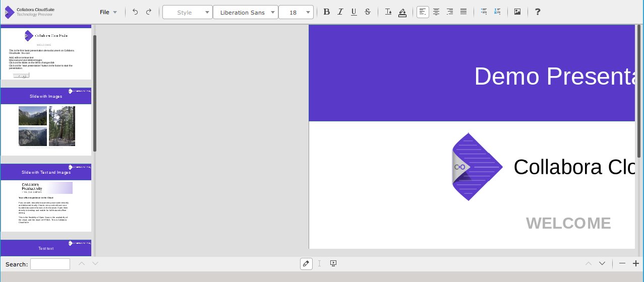Align text left
The height and width of the screenshot is (282, 644).
coord(423,12)
